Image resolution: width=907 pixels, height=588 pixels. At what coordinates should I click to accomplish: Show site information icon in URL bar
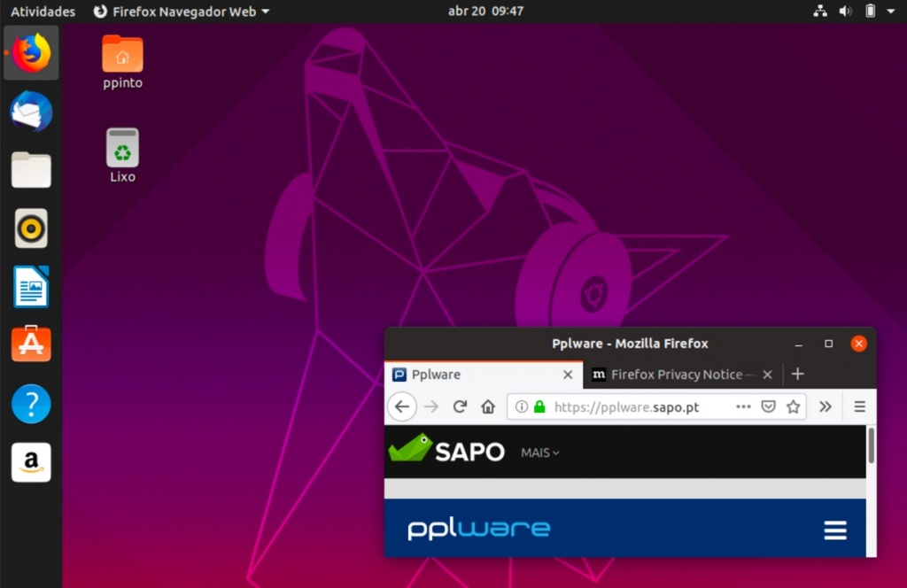coord(521,407)
